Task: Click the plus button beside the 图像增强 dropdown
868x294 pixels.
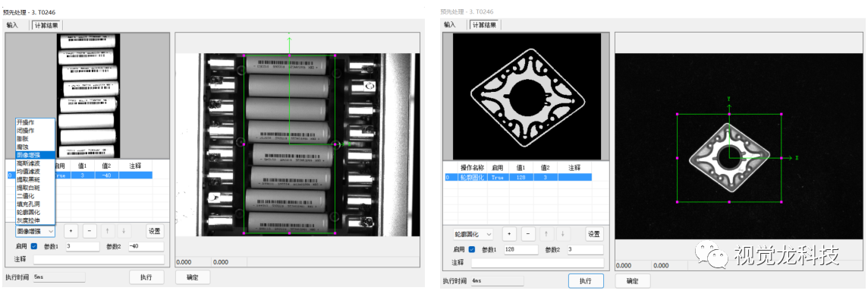Action: [71, 230]
